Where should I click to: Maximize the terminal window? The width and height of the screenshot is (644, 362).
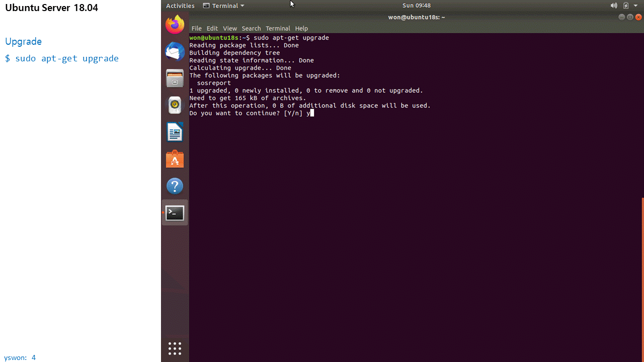(x=630, y=17)
